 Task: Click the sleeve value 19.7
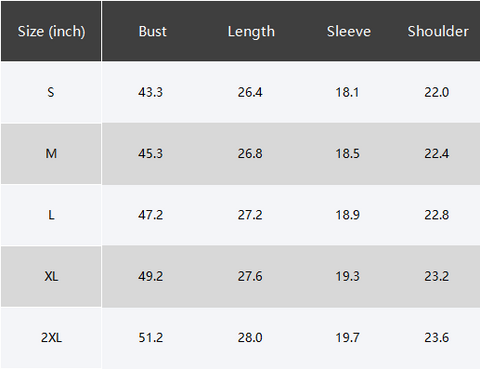coord(347,338)
